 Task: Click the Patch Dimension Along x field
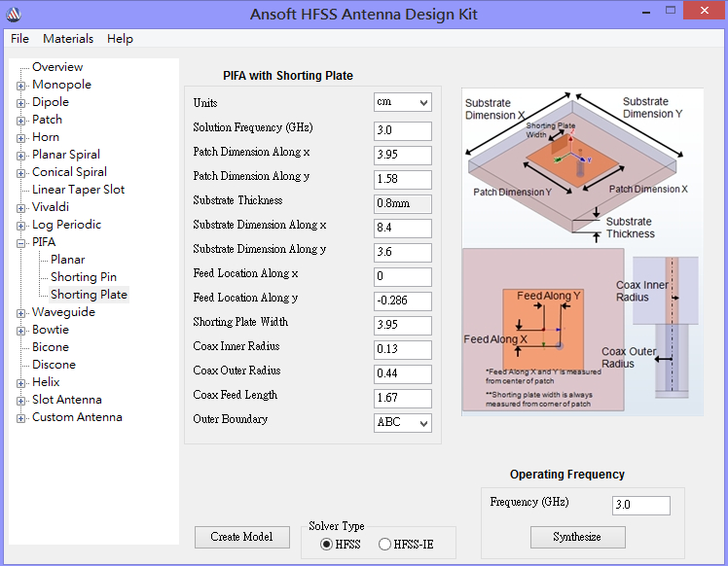pyautogui.click(x=403, y=156)
